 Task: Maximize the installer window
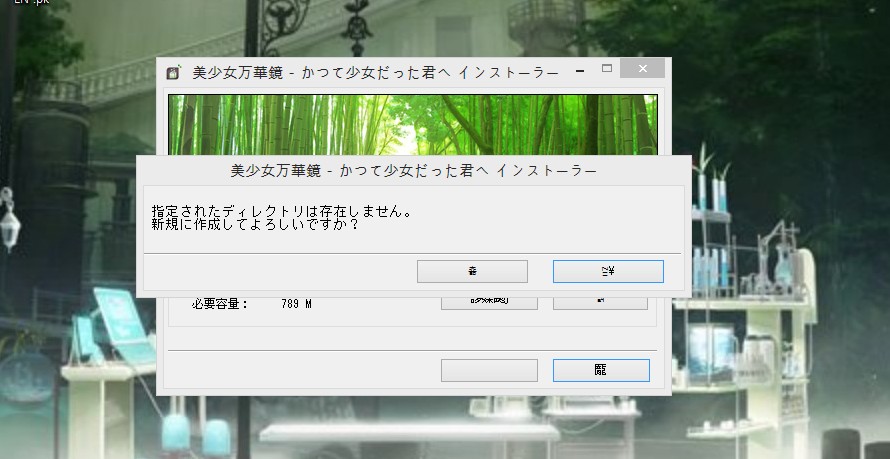click(607, 69)
